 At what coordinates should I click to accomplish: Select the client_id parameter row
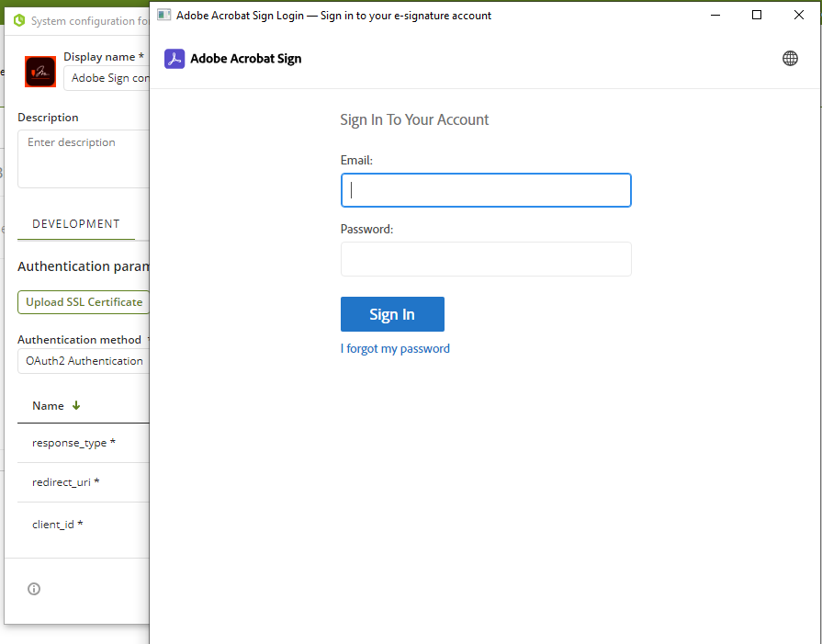coord(84,525)
